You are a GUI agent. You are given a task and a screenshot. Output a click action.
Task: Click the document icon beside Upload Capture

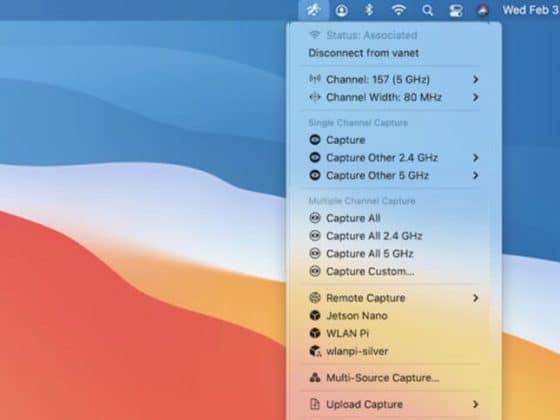(315, 404)
